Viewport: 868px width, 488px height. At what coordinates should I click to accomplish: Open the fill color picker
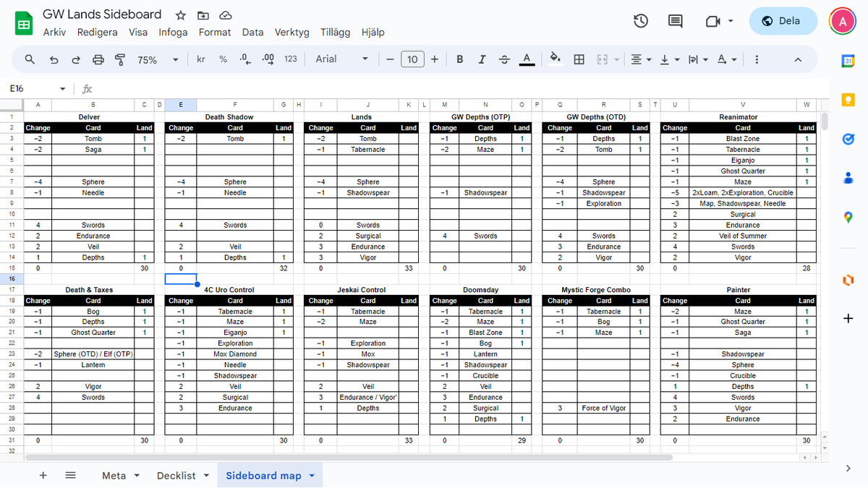click(556, 59)
